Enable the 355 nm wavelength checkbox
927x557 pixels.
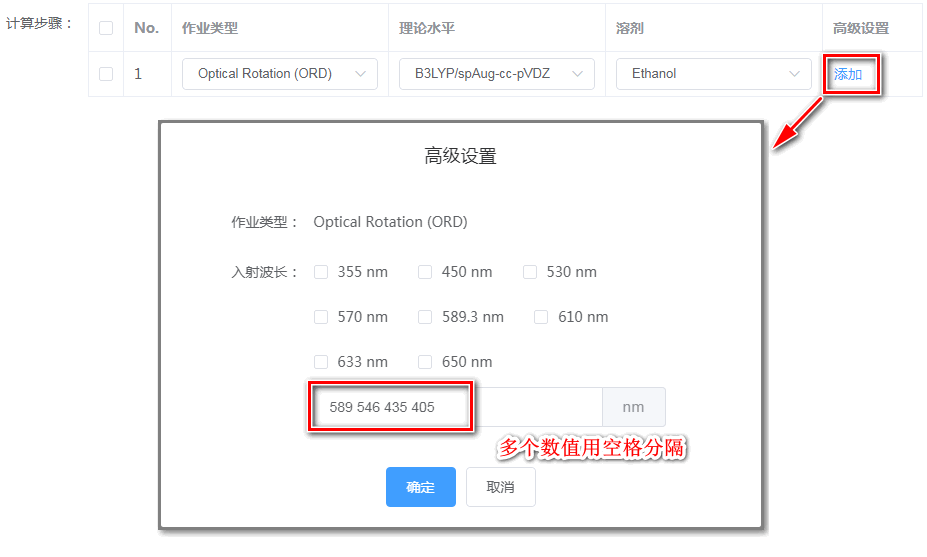tap(321, 272)
